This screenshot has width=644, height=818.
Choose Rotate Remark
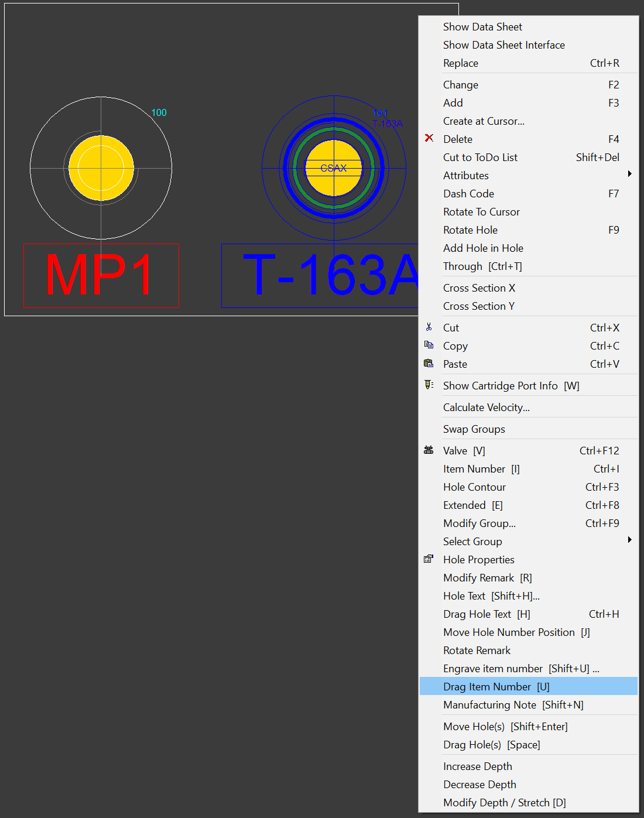point(529,651)
